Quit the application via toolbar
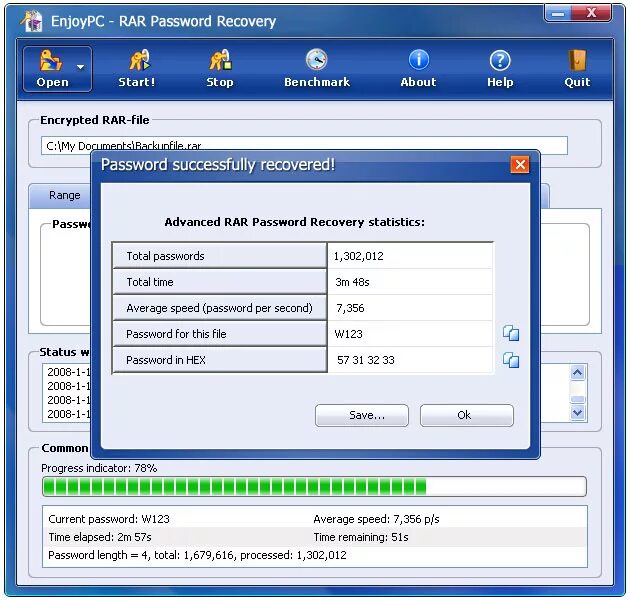Viewport: 630px width, 600px height. 577,69
